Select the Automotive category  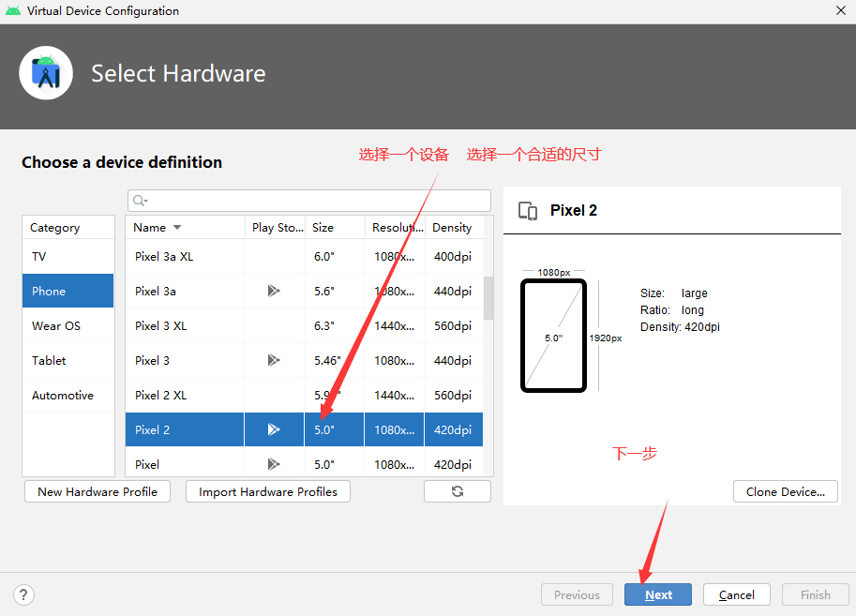68,396
